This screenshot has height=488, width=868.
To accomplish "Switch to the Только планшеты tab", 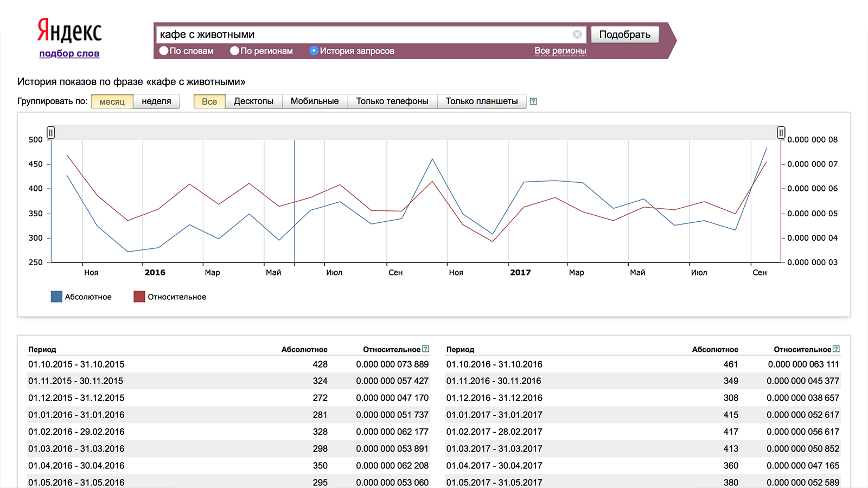I will 482,101.
